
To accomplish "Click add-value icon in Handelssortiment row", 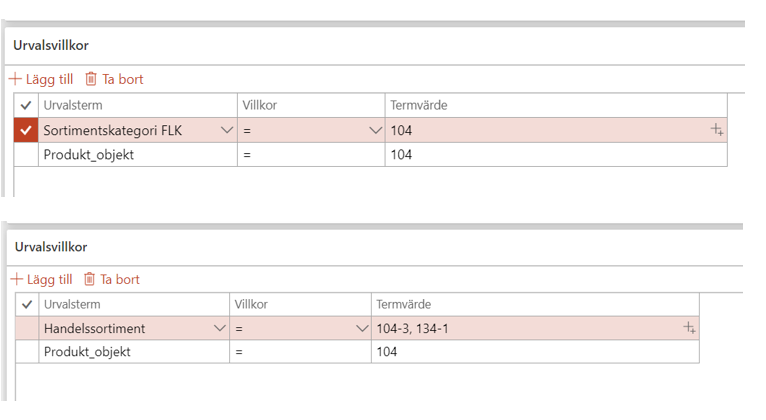I will pos(689,328).
